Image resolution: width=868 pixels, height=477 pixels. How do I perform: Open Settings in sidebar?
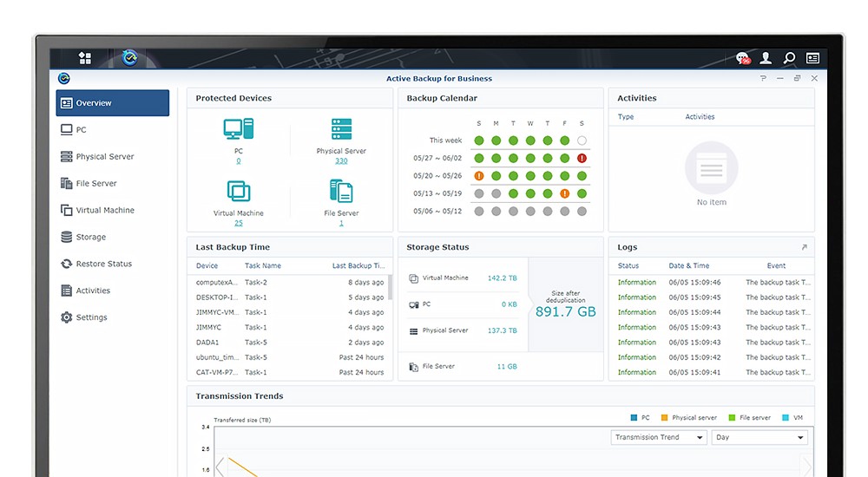[x=112, y=317]
